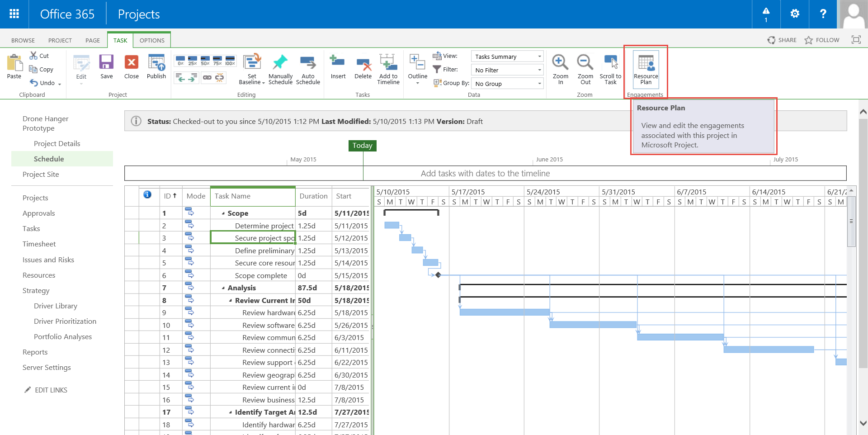Open the Group By dropdown
The height and width of the screenshot is (435, 868).
[x=507, y=84]
